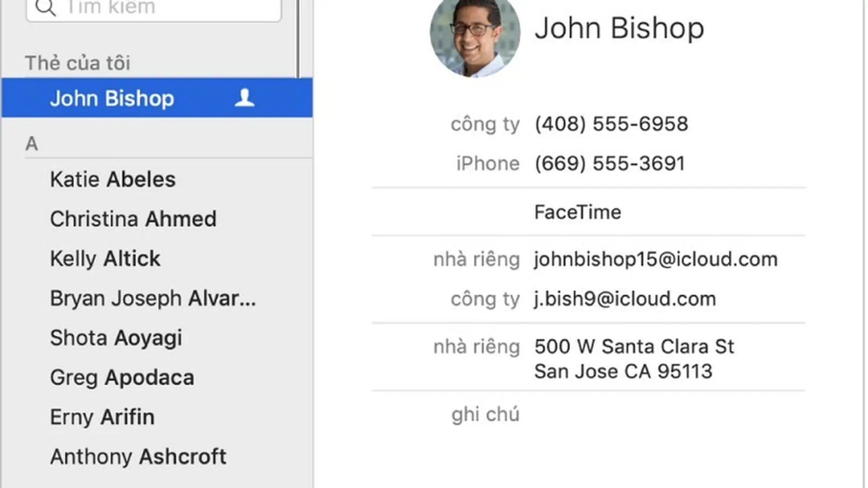Select Erny Arifin in the list

click(102, 417)
